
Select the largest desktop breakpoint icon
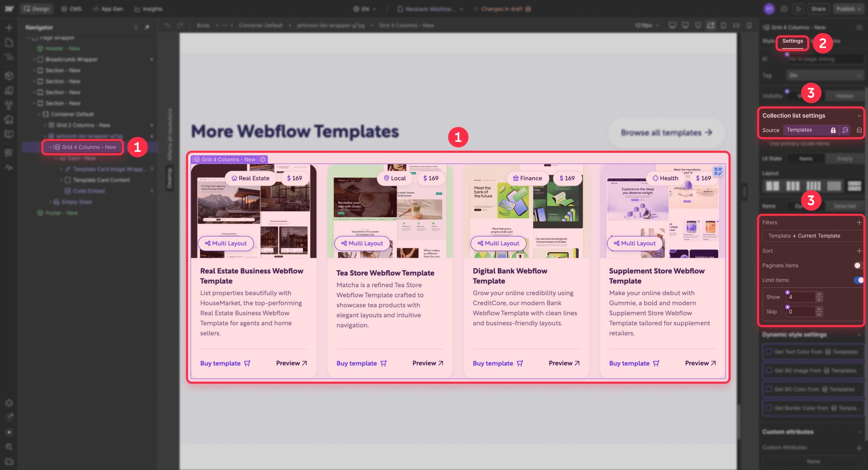[672, 25]
